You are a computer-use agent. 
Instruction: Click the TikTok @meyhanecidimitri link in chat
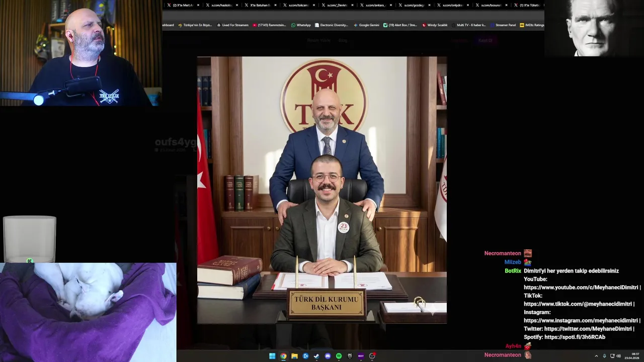579,304
